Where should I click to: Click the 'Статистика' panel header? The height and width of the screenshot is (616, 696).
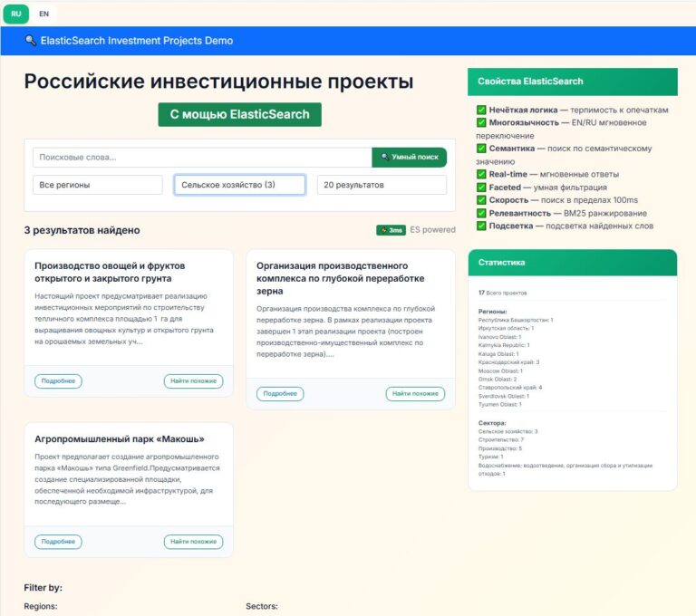click(573, 263)
